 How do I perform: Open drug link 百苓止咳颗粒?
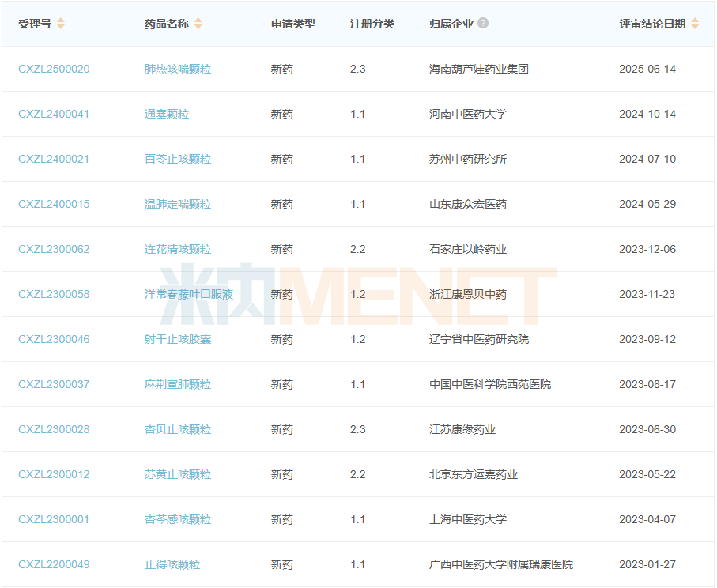click(178, 159)
